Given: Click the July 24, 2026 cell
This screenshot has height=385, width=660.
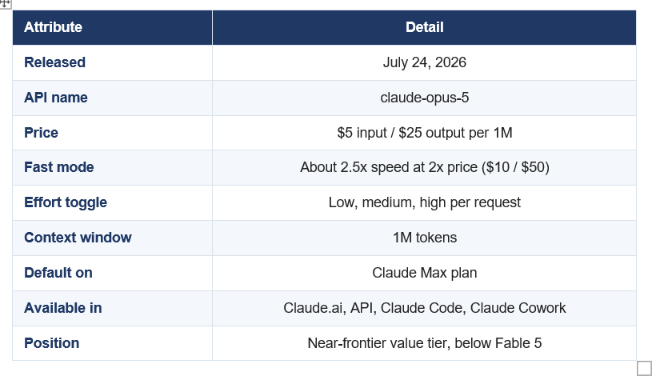Looking at the screenshot, I should pos(424,63).
